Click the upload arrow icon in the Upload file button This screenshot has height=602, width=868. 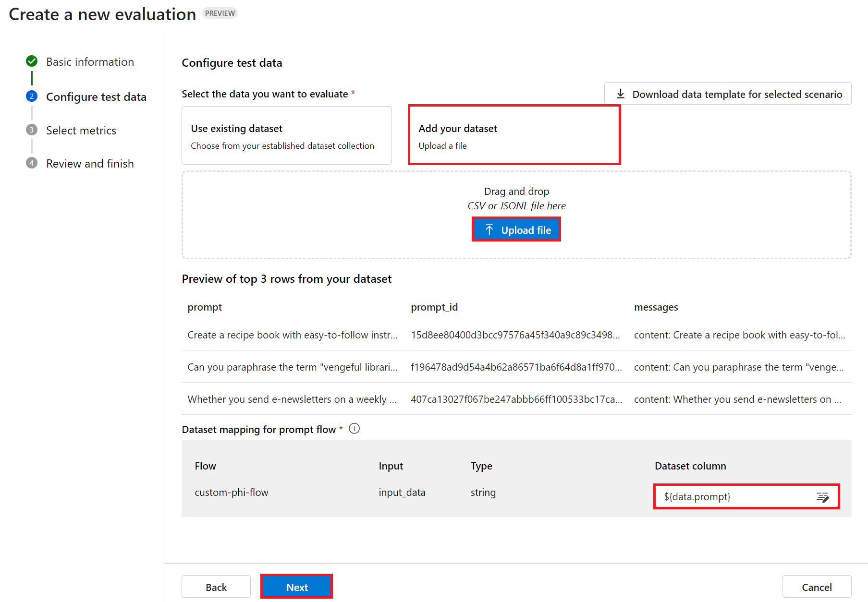click(489, 230)
